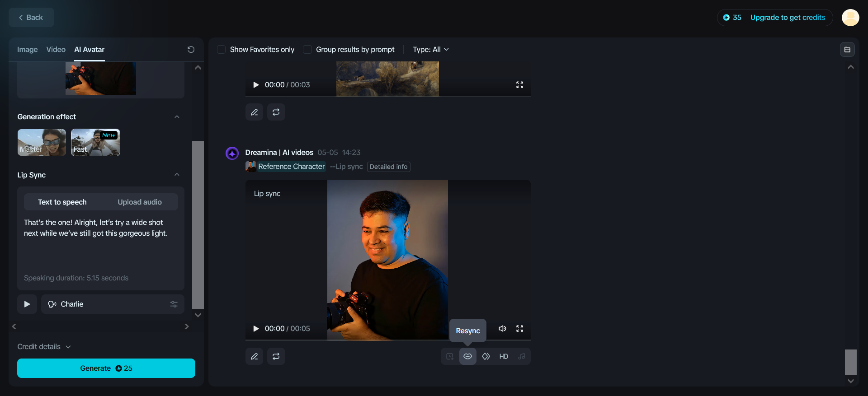This screenshot has height=396, width=868.
Task: Click the results panel vertical scrollbar thumb
Action: click(x=851, y=362)
